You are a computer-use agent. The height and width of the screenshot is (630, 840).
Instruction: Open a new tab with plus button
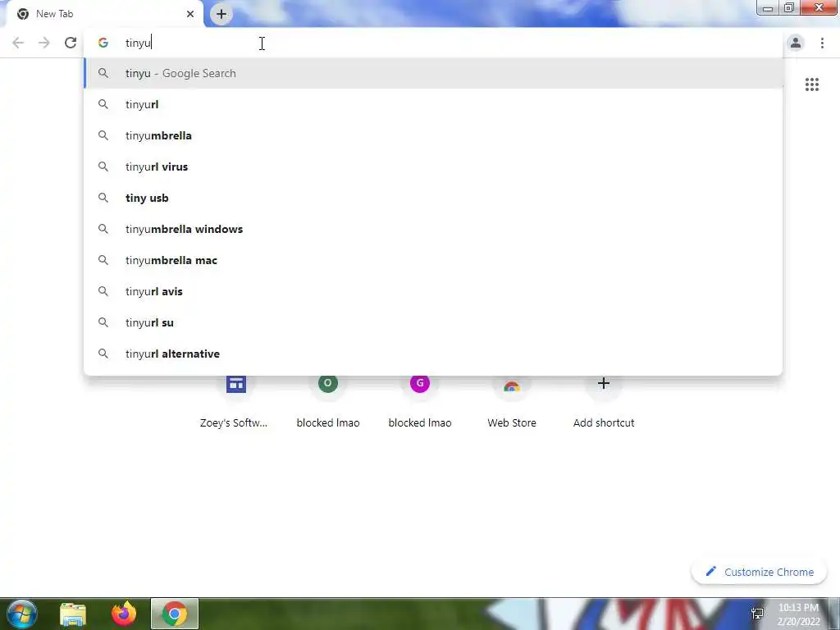pos(221,14)
